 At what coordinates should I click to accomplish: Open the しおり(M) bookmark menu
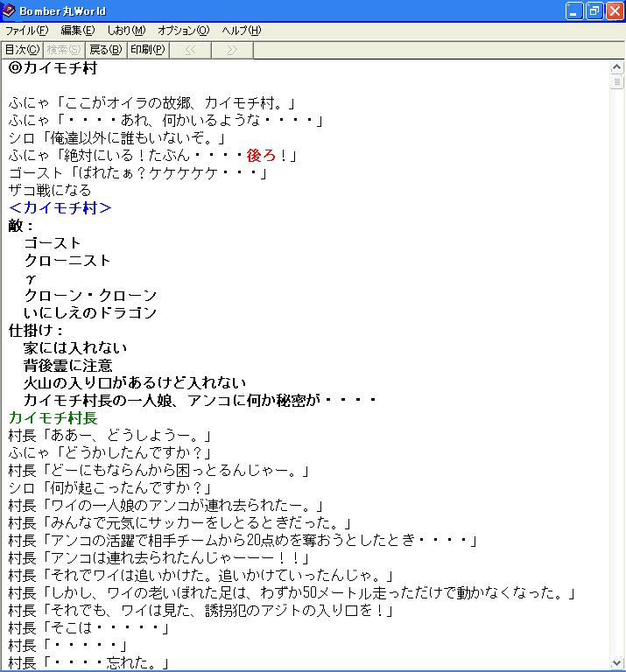(126, 31)
